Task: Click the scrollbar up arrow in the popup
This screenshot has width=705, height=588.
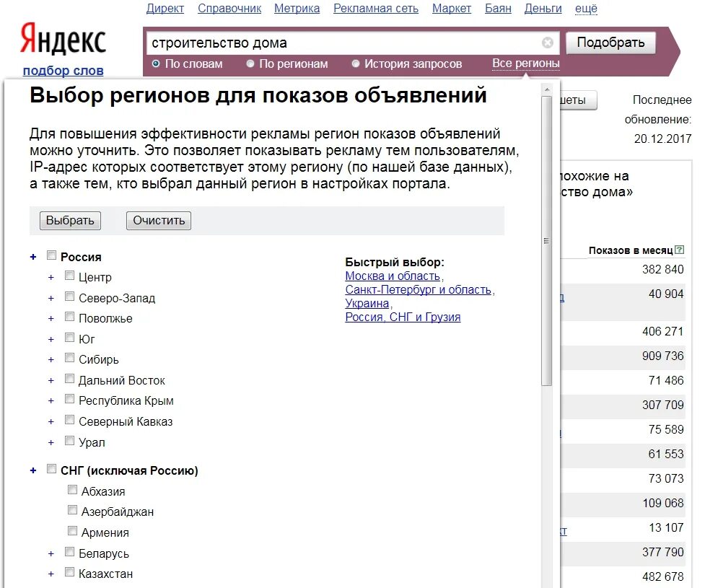Action: [547, 89]
